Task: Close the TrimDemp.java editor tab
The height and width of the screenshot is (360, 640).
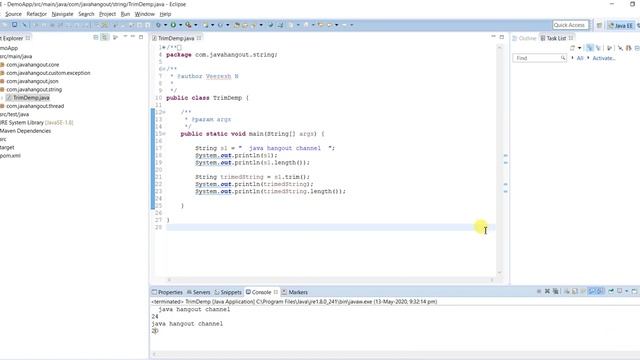Action: tap(199, 38)
